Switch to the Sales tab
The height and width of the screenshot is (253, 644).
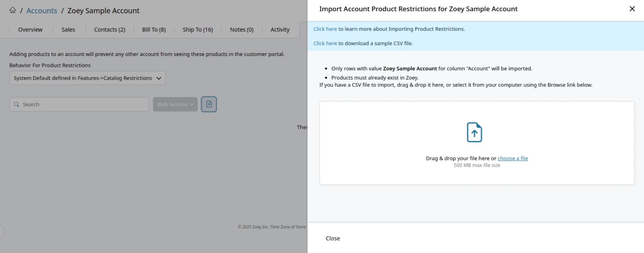click(68, 30)
